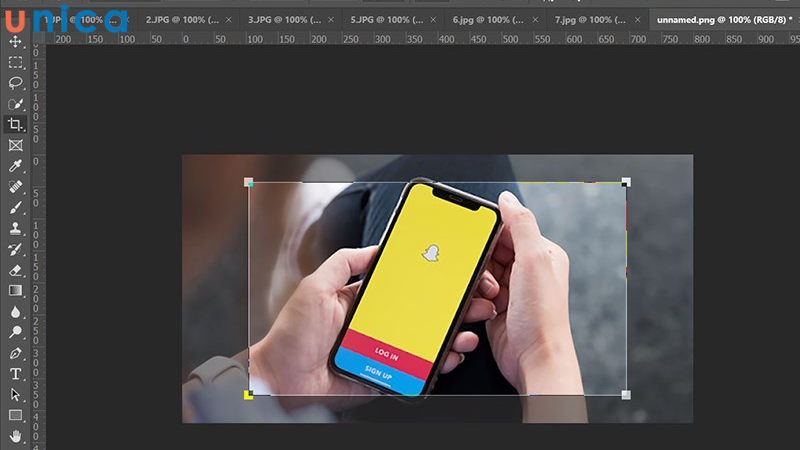Select the Quick Selection tool
800x450 pixels.
(15, 104)
